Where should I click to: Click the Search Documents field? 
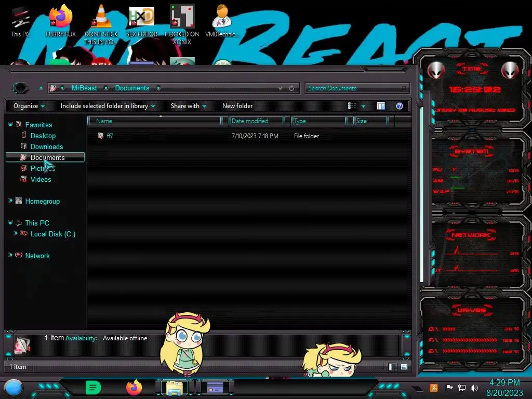(357, 88)
